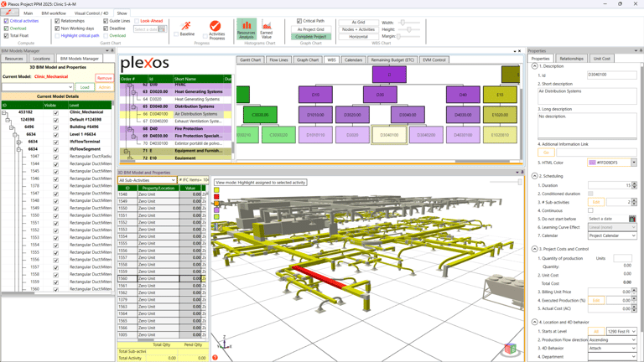Image resolution: width=644 pixels, height=362 pixels.
Task: Click the Activities Progress checkmark icon
Action: point(215,26)
